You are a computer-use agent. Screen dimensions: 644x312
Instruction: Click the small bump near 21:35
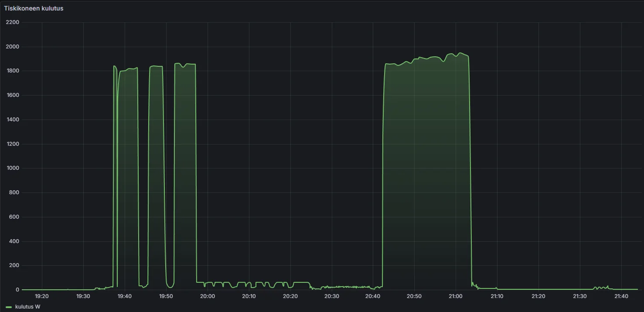pyautogui.click(x=602, y=288)
